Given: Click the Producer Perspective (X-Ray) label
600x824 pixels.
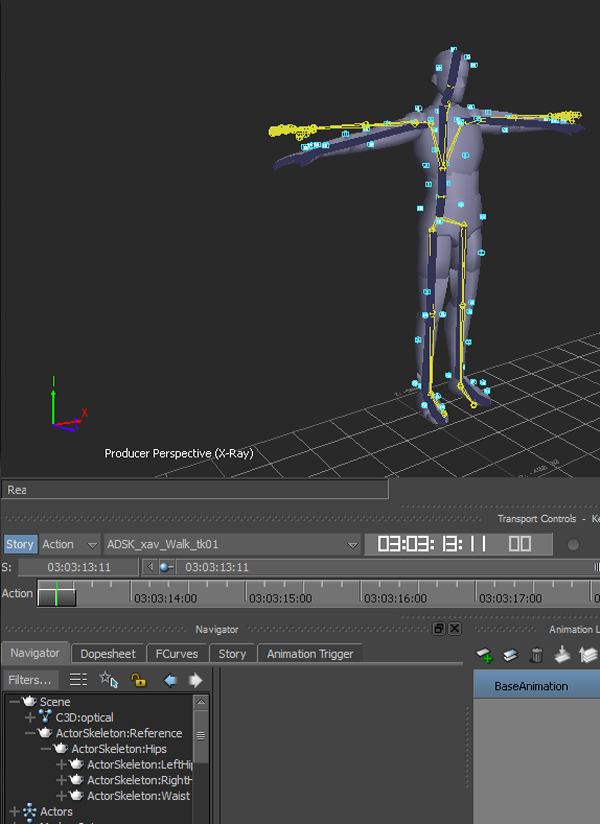Looking at the screenshot, I should [179, 453].
